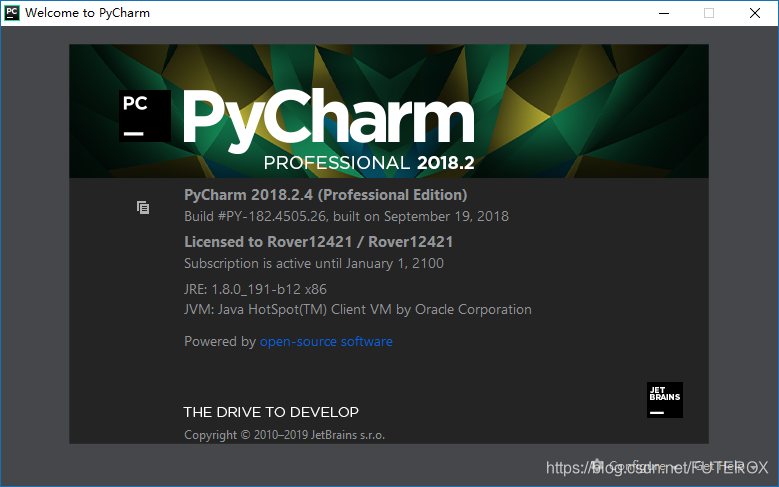This screenshot has height=487, width=779.
Task: Close the Welcome to PyCharm window
Action: 755,13
